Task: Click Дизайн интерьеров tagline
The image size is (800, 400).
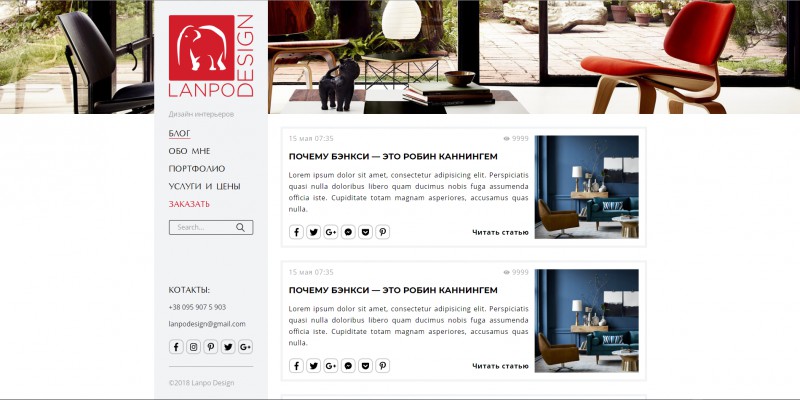Action: (x=202, y=114)
